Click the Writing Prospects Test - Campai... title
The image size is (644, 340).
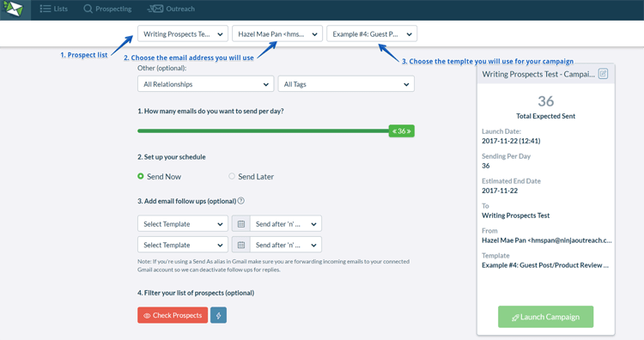click(538, 75)
